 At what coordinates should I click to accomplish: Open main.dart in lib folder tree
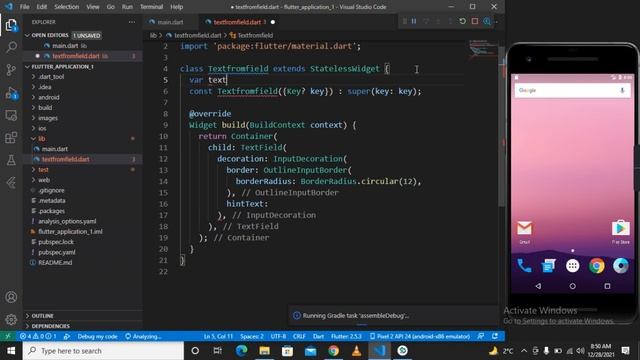tap(55, 149)
